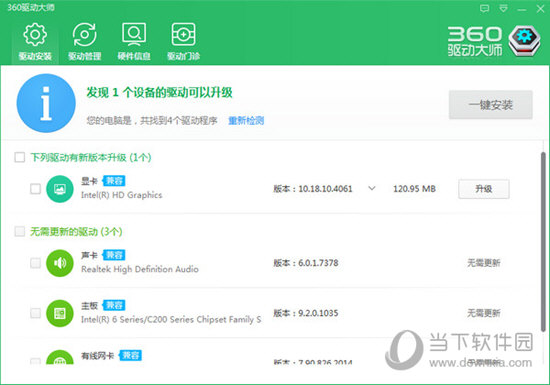The image size is (550, 385).
Task: Click the blue info circle icon
Action: pyautogui.click(x=46, y=103)
